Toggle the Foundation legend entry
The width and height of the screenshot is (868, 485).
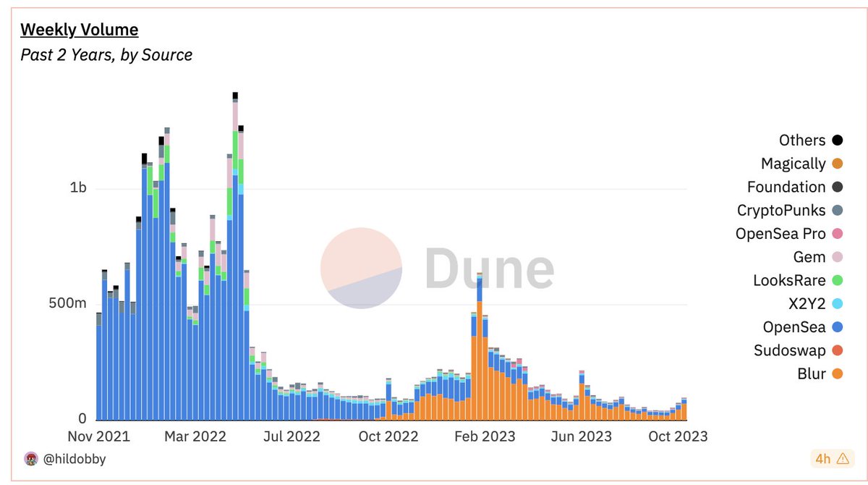click(796, 187)
